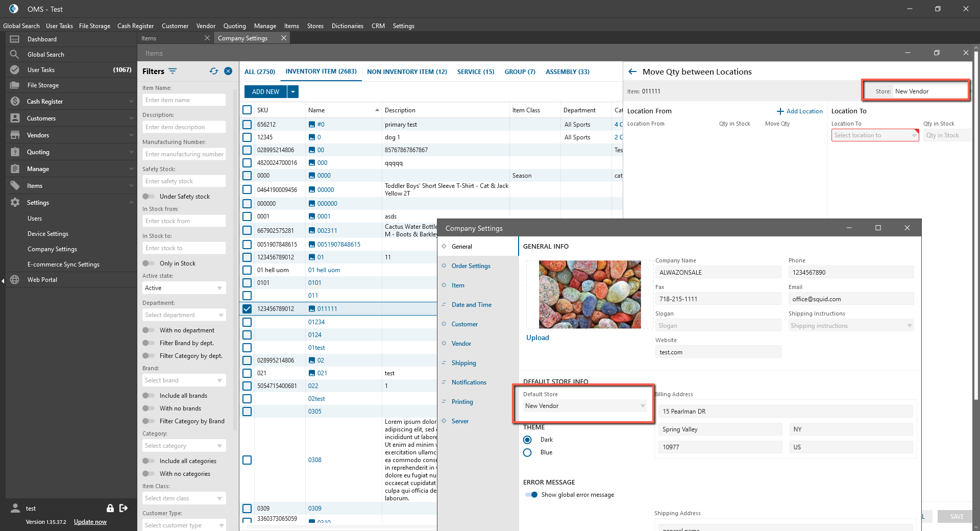Open the CRM menu
The width and height of the screenshot is (980, 531).
[378, 26]
